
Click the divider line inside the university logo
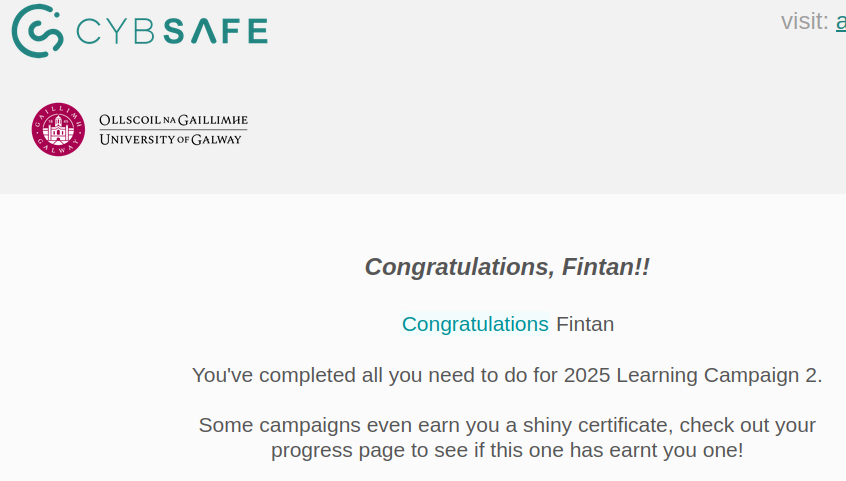pyautogui.click(x=173, y=130)
